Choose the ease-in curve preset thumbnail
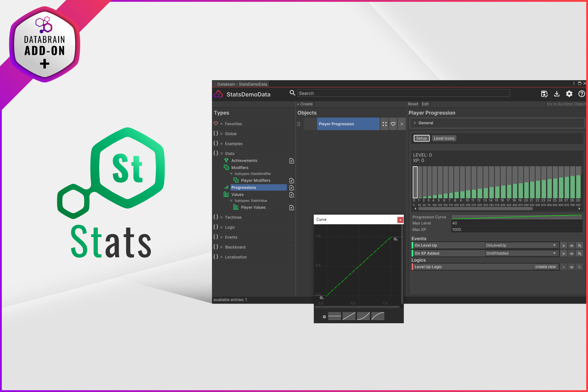Image resolution: width=588 pixels, height=392 pixels. 363,316
